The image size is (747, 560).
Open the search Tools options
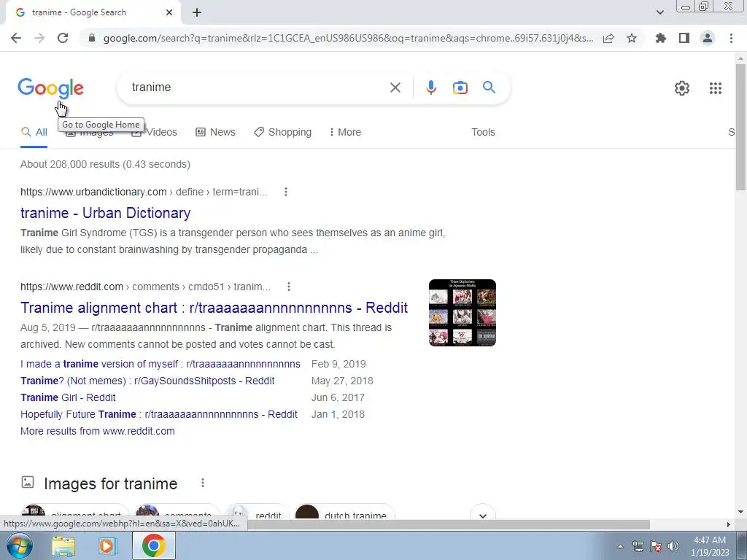(x=483, y=132)
